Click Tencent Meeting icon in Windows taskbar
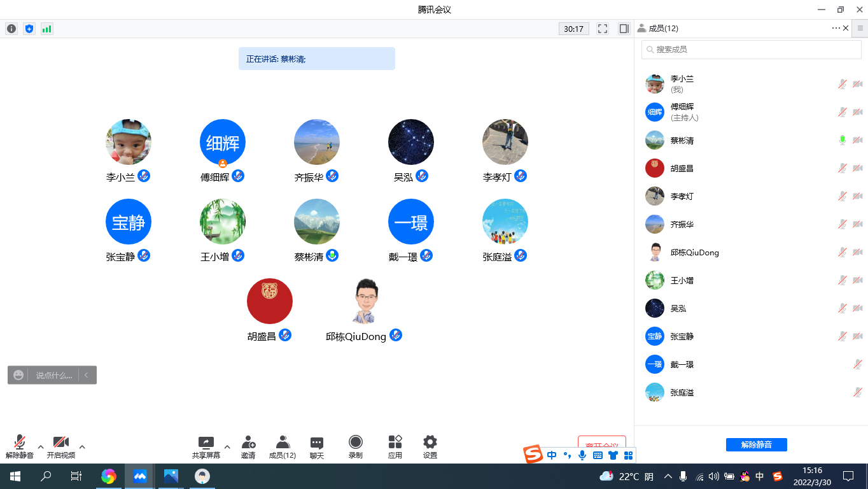This screenshot has width=868, height=489. (x=140, y=476)
